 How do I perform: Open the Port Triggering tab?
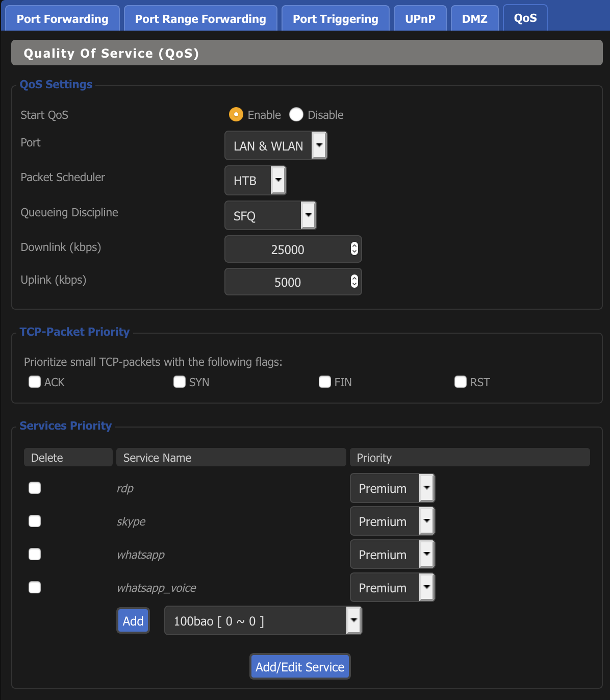click(335, 19)
